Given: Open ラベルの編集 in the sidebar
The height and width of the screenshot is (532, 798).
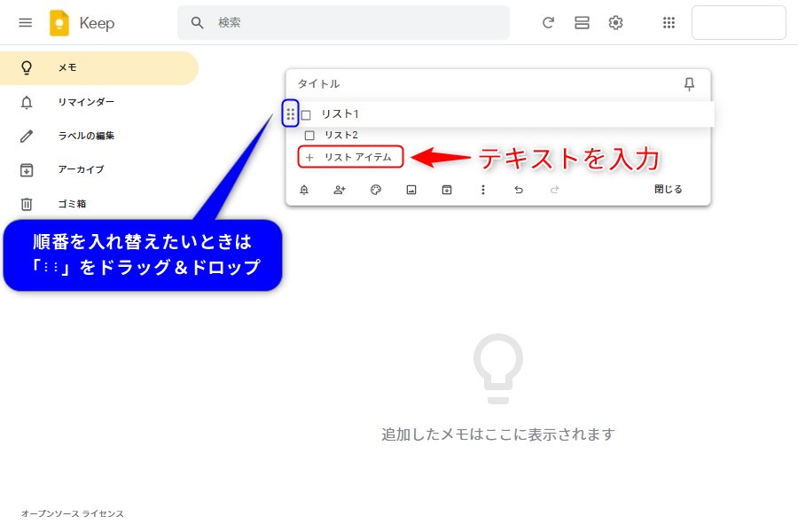Looking at the screenshot, I should point(98,136).
